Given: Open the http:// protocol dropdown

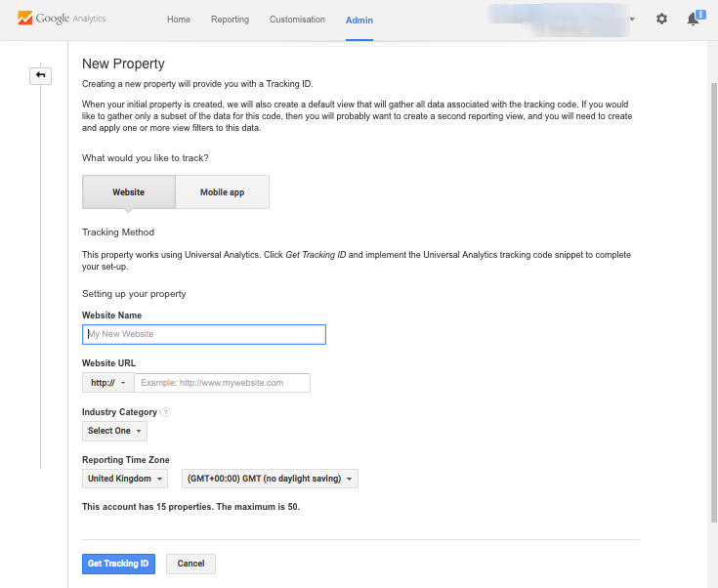Looking at the screenshot, I should [107, 383].
